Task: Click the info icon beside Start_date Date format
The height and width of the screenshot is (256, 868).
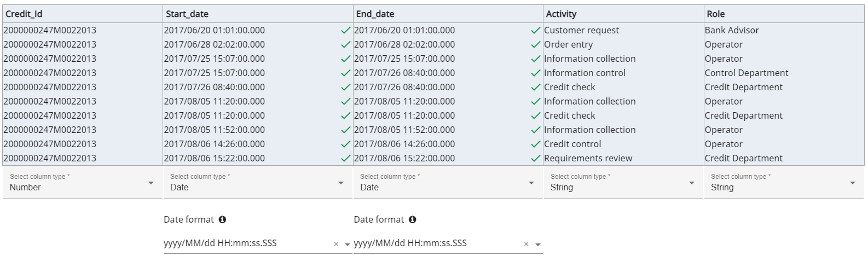Action: click(222, 219)
